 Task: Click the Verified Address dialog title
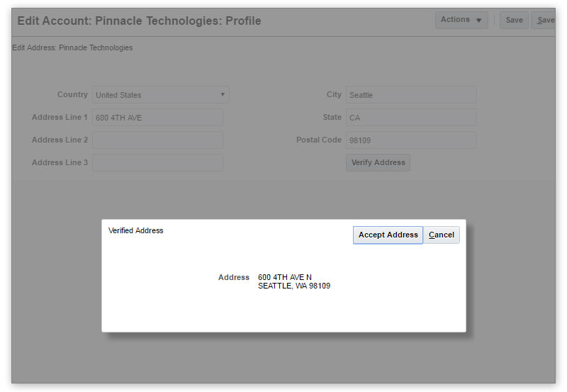[136, 231]
